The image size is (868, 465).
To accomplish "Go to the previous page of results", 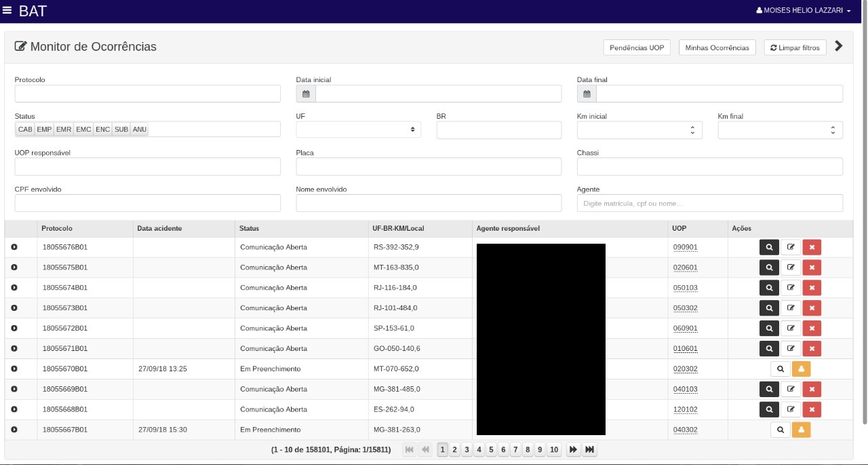I will tap(425, 449).
